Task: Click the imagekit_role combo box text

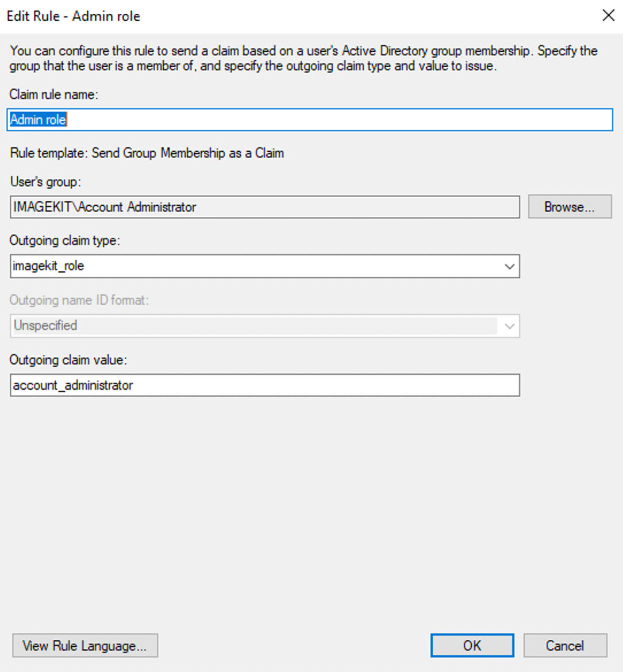Action: click(x=48, y=266)
